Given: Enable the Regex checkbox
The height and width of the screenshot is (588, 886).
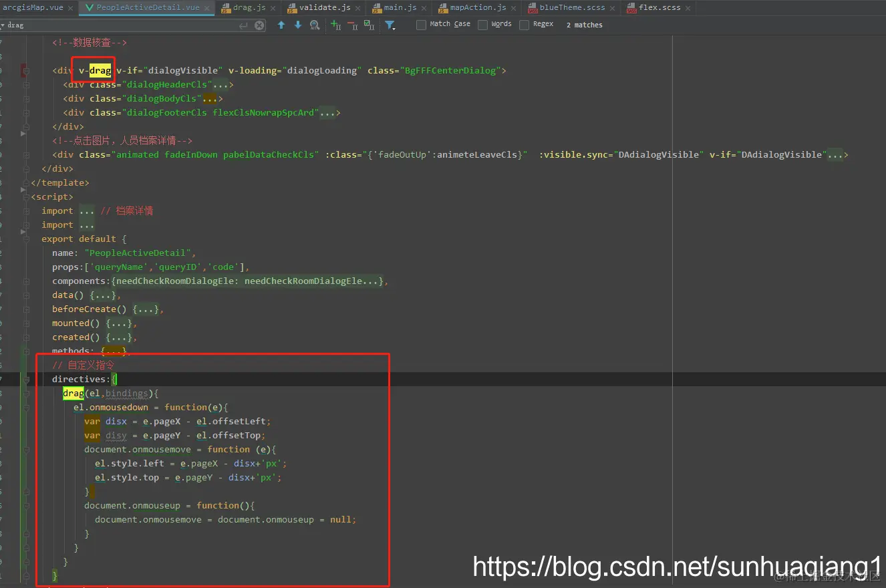Looking at the screenshot, I should pyautogui.click(x=524, y=25).
